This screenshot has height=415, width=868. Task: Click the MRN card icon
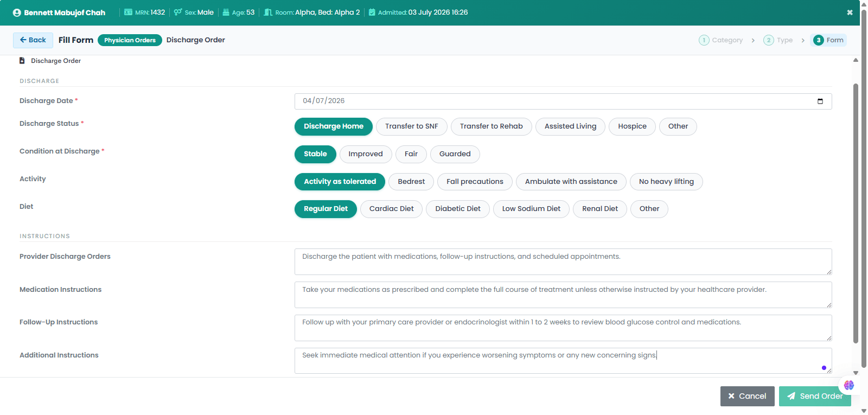(x=128, y=12)
